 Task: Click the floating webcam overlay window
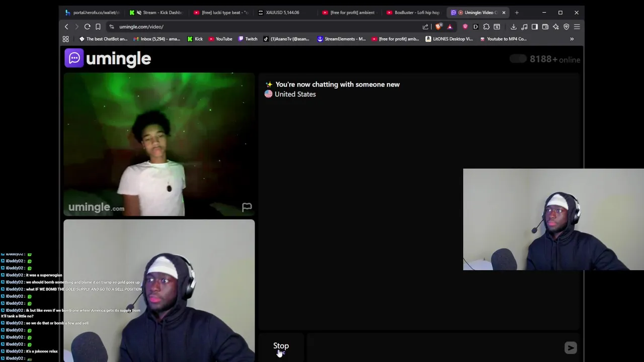553,219
